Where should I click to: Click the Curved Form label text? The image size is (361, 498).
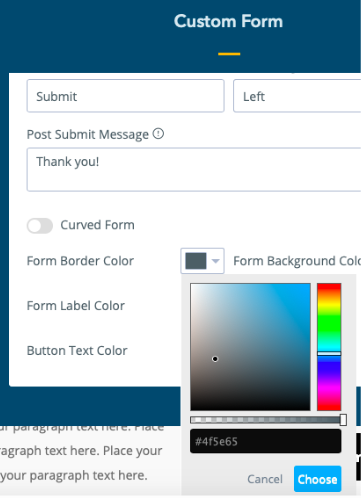[x=97, y=225]
